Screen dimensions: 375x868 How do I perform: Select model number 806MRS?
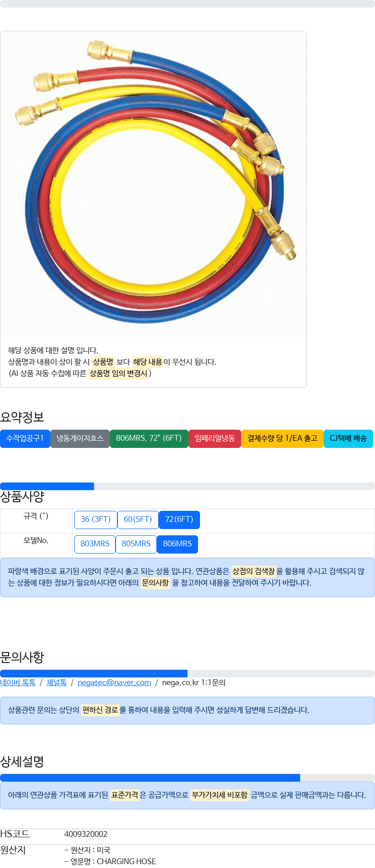pyautogui.click(x=177, y=544)
